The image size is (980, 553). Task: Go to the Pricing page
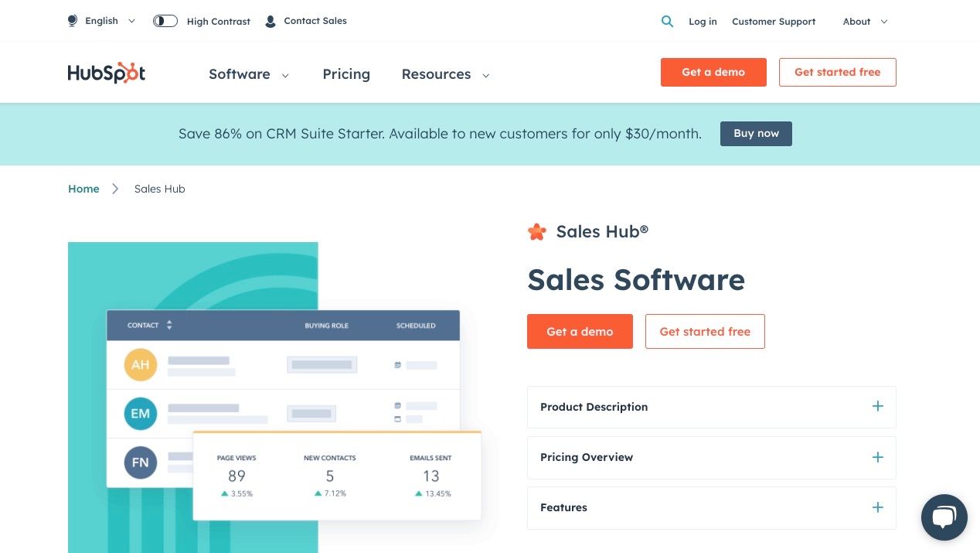346,74
